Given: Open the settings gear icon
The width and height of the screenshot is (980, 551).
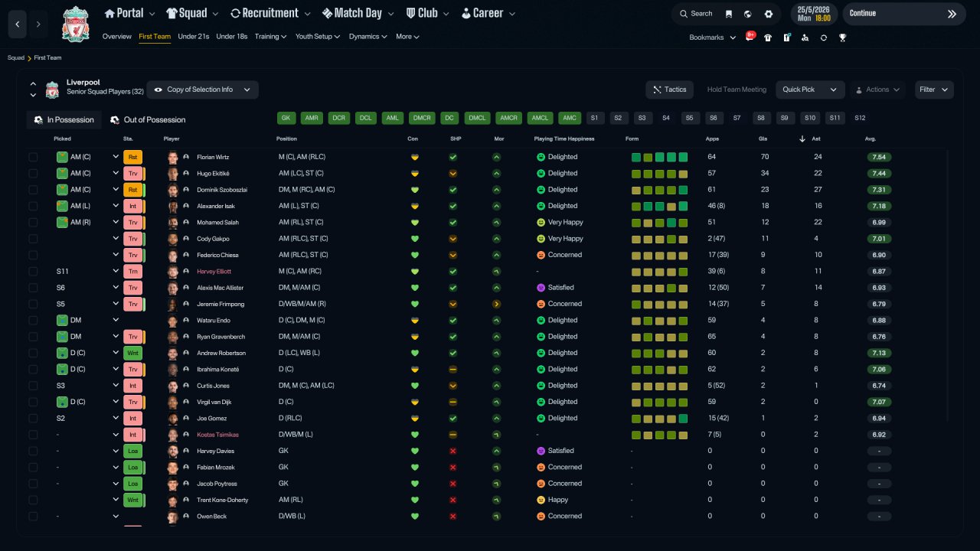Looking at the screenshot, I should 769,14.
